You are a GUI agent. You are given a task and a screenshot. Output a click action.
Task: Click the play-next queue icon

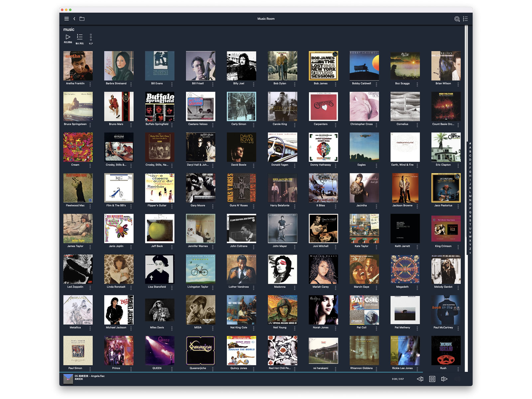[x=80, y=37]
